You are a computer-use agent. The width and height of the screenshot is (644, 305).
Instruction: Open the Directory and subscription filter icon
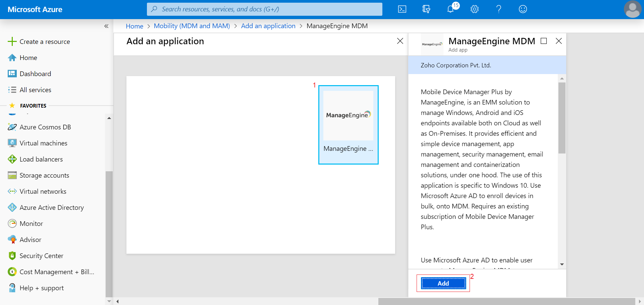tap(426, 9)
